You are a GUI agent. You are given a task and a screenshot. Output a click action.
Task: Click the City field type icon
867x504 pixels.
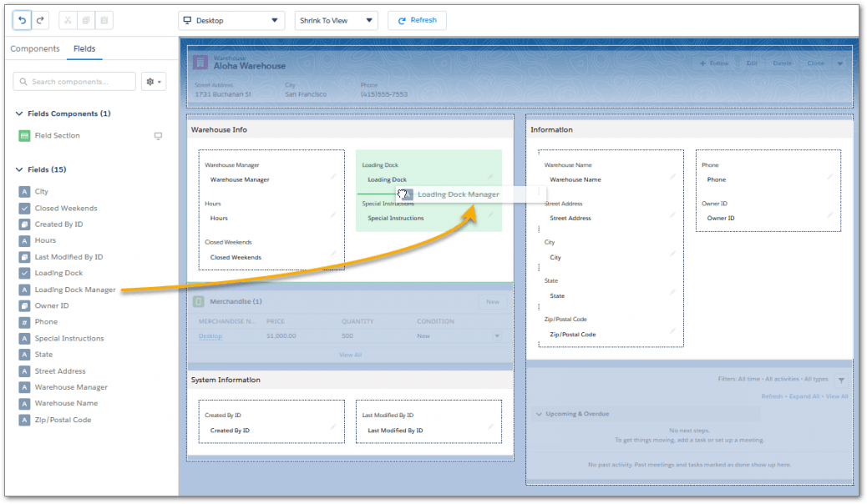[x=24, y=192]
